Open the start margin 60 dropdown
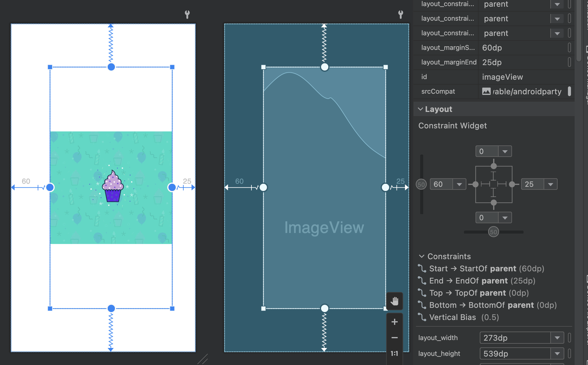This screenshot has width=588, height=365. (459, 184)
